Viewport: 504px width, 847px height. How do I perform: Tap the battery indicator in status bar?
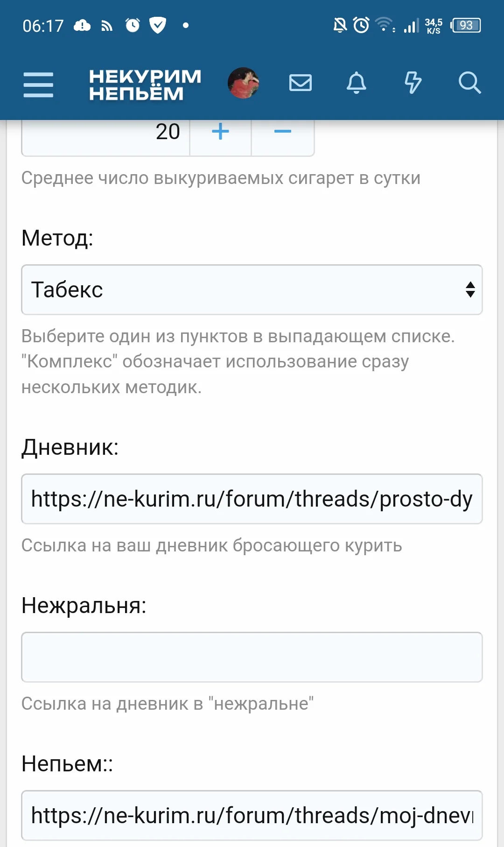pos(466,25)
